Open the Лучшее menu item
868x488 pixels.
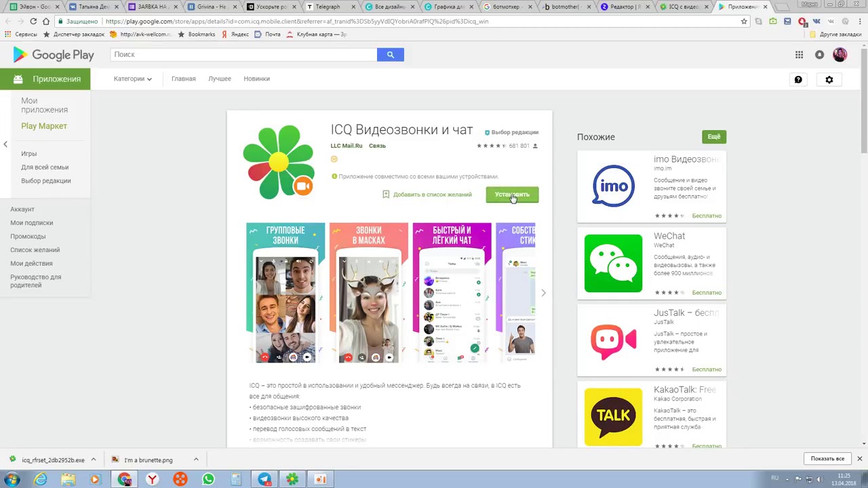tap(220, 79)
